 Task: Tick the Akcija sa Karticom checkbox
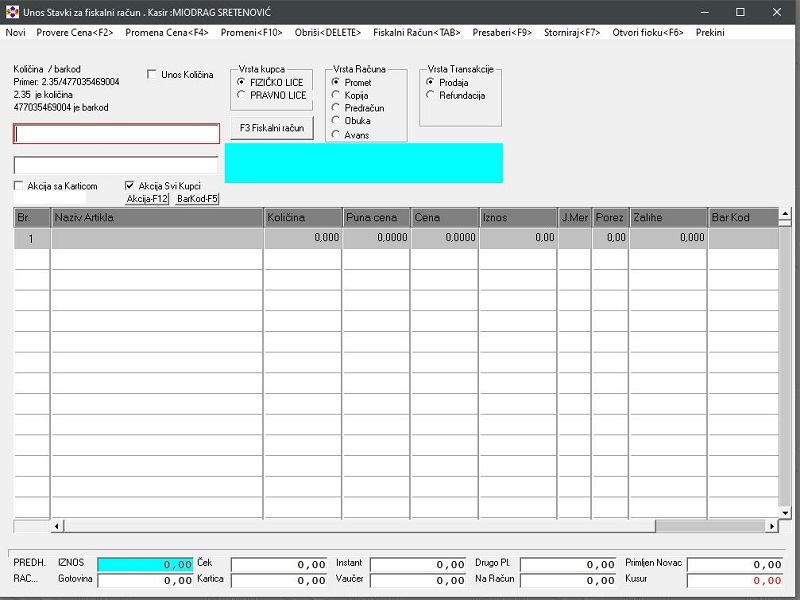coord(18,186)
